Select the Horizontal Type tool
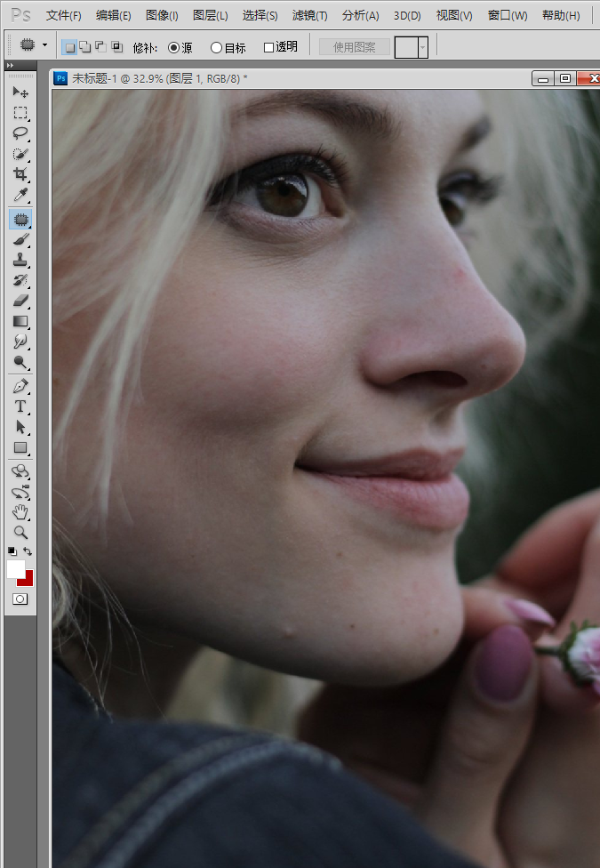The width and height of the screenshot is (600, 868). click(x=20, y=407)
